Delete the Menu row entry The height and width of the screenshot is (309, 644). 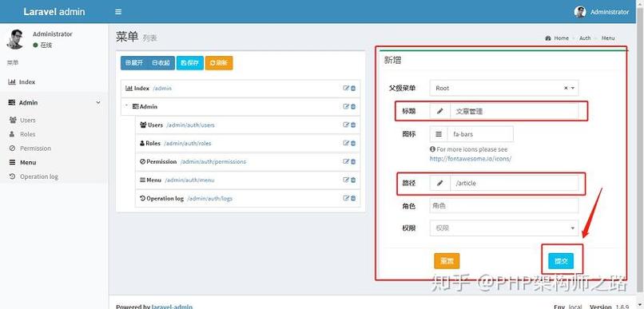click(x=353, y=180)
